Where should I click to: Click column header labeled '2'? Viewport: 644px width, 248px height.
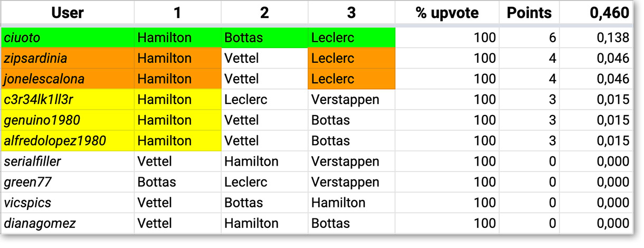coord(264,13)
